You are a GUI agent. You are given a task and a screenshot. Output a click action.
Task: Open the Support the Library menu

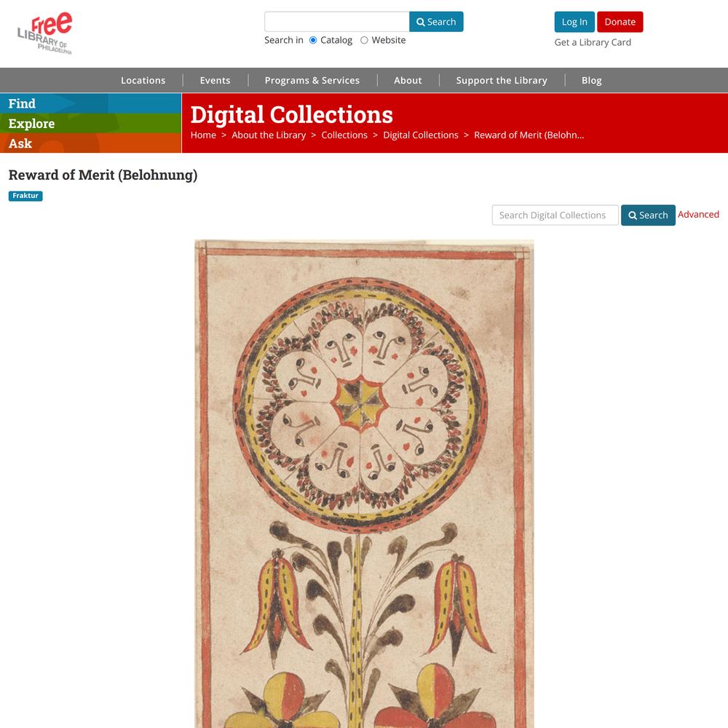coord(502,80)
